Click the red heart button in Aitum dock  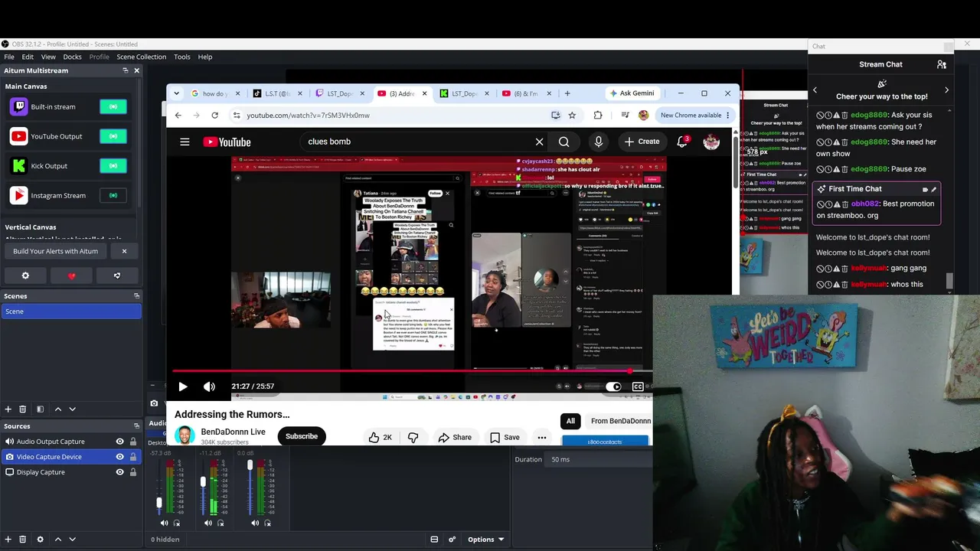(72, 275)
